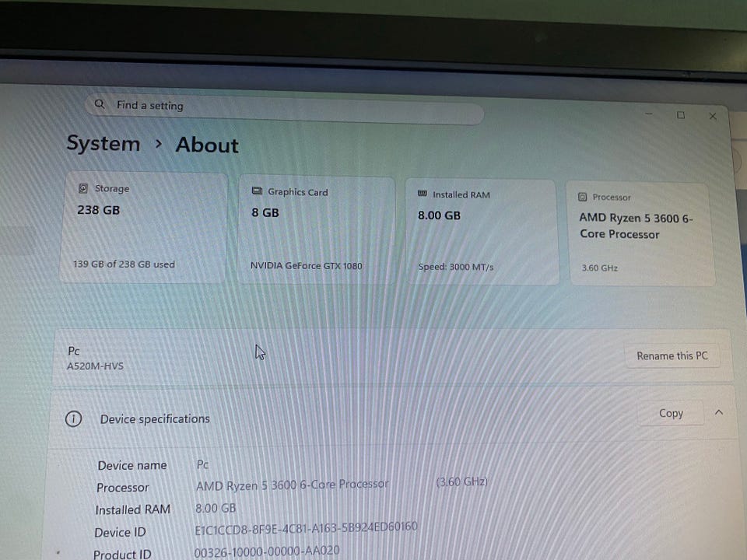
Task: Select the Processor value in specifications list
Action: click(x=293, y=485)
